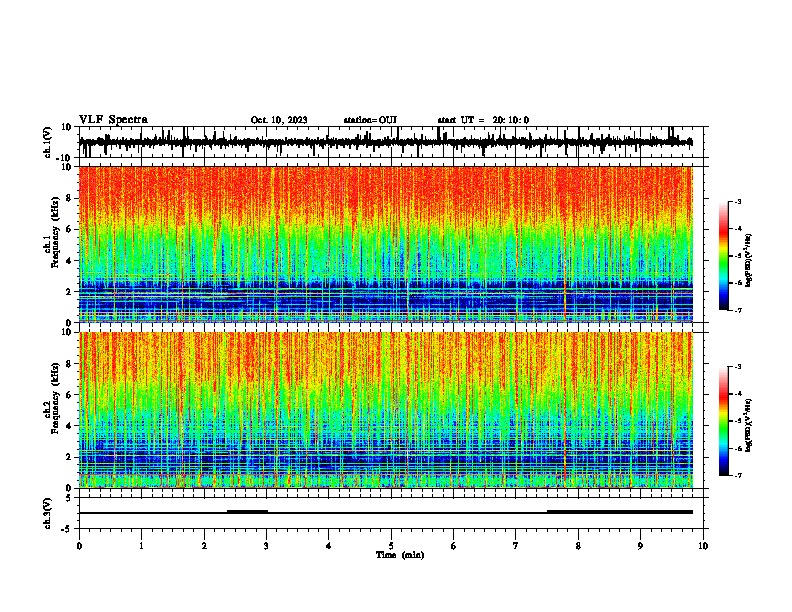This screenshot has height=612, width=792.
Task: Click the ch.2 "Frequency (kHz)" axis label
Action: pos(55,398)
